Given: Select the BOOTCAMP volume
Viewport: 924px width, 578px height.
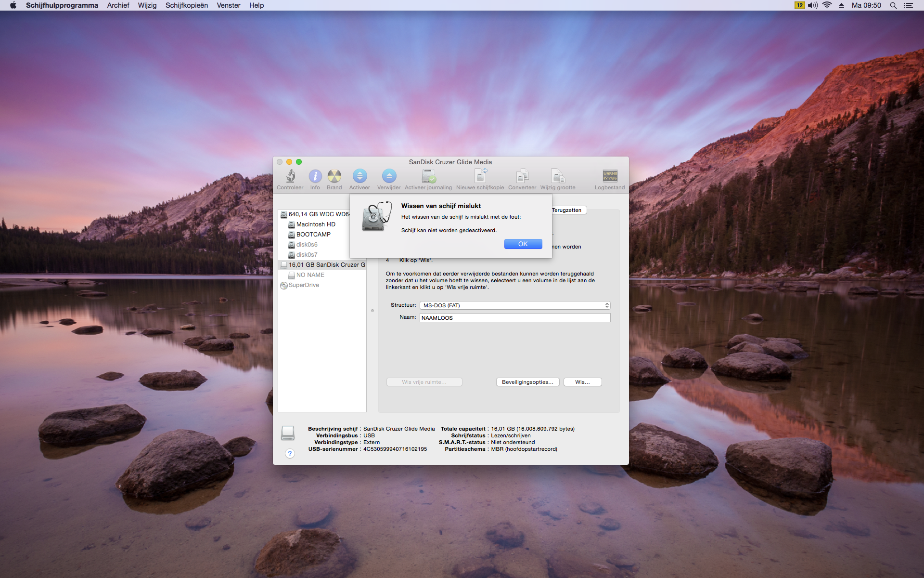Looking at the screenshot, I should pyautogui.click(x=314, y=235).
